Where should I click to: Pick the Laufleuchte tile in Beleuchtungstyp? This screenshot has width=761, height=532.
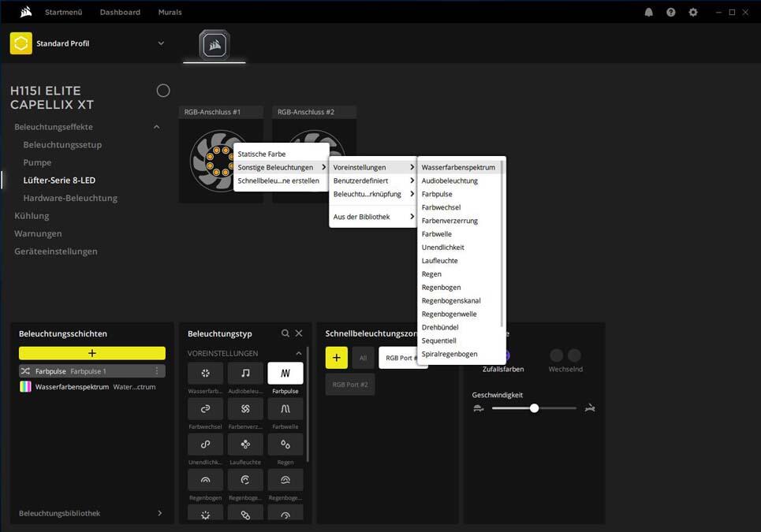tap(245, 445)
